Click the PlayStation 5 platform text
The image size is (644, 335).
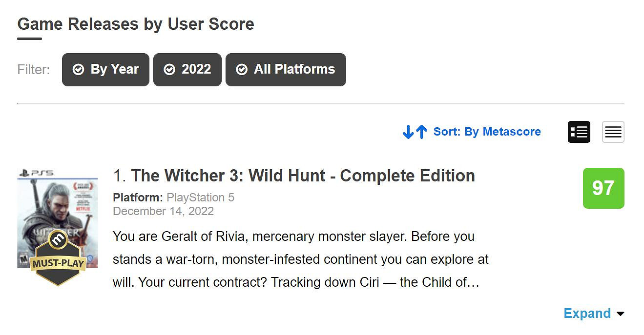[x=200, y=197]
